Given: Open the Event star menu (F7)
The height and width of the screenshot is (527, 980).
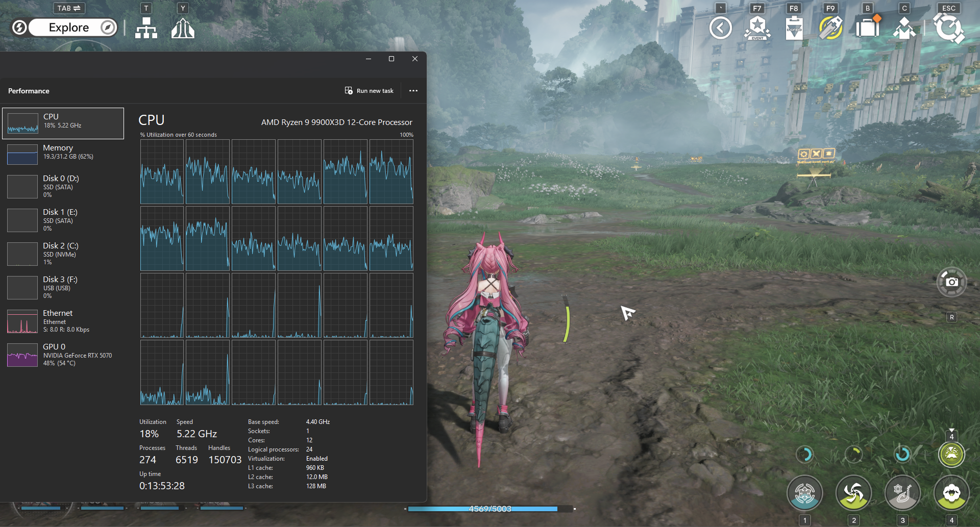Looking at the screenshot, I should point(757,28).
